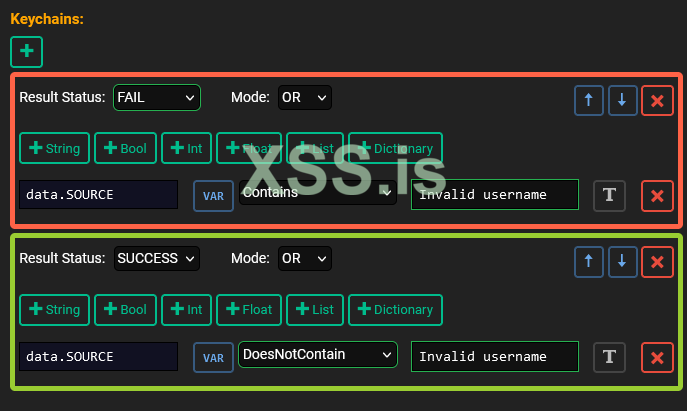Toggle VAR mode in SUCCESS keychain key

[213, 358]
